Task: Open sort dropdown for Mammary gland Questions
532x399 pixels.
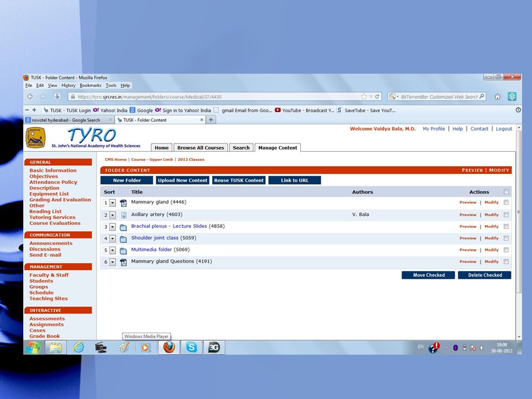Action: tap(112, 262)
